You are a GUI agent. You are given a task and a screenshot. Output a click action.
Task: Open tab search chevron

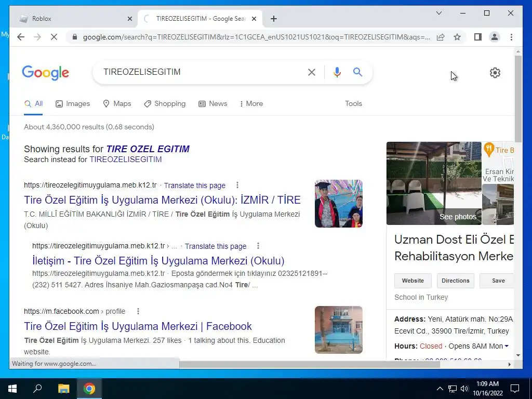point(438,13)
